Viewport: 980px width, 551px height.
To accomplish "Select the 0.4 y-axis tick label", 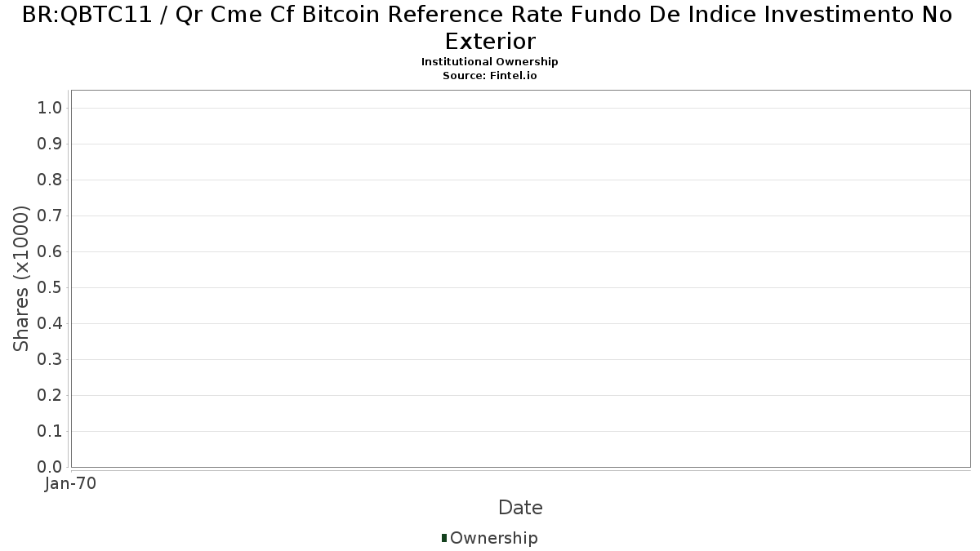I will point(50,324).
